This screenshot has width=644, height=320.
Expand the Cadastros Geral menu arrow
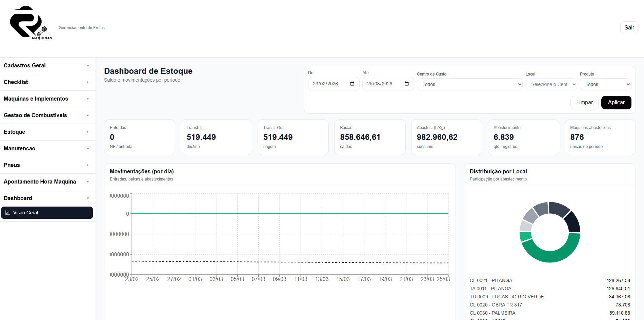[x=88, y=66]
